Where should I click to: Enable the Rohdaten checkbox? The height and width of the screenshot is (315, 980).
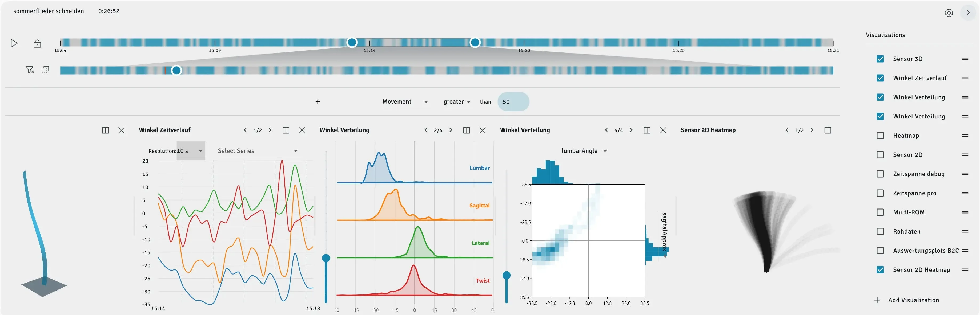click(880, 231)
